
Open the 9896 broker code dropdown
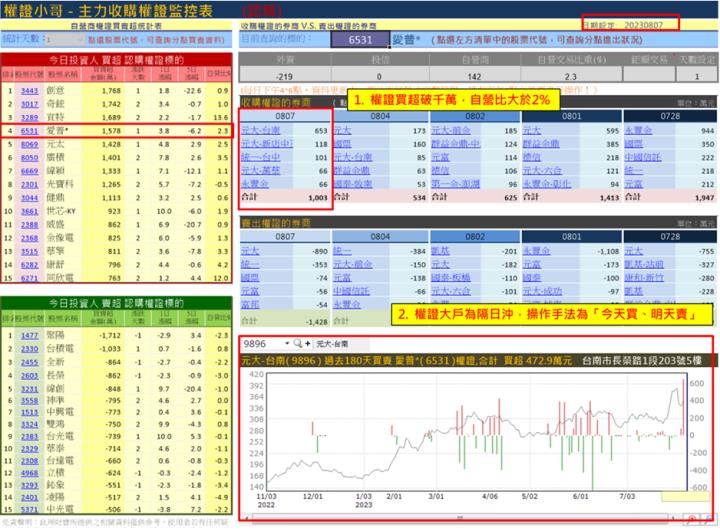click(x=287, y=344)
